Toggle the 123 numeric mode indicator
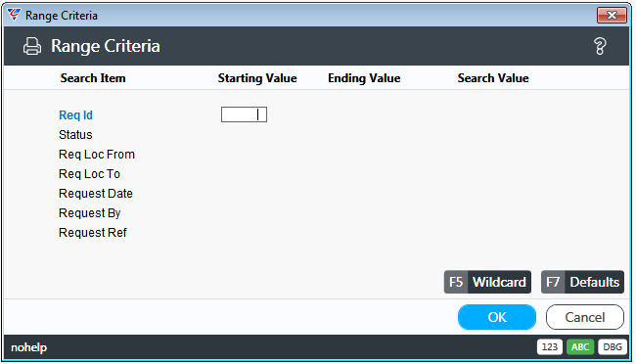Viewport: 636px width, 364px height. tap(550, 347)
